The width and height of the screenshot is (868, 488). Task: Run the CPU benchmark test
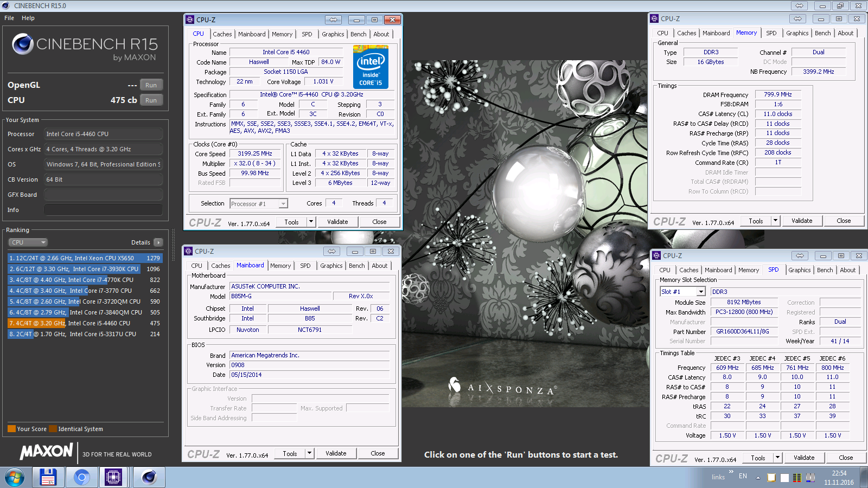(151, 100)
